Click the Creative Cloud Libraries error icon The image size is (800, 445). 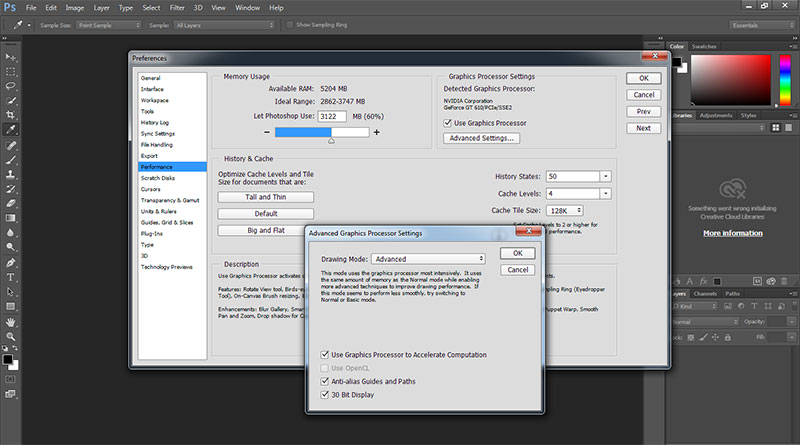pyautogui.click(x=732, y=189)
